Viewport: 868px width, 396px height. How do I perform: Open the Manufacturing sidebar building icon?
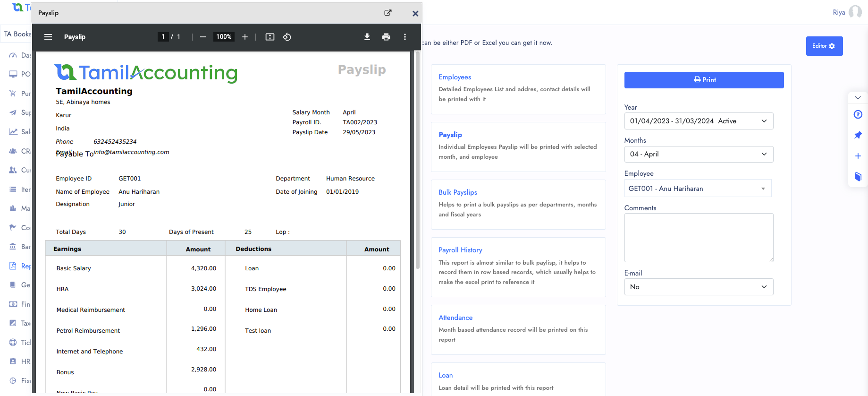(x=13, y=208)
